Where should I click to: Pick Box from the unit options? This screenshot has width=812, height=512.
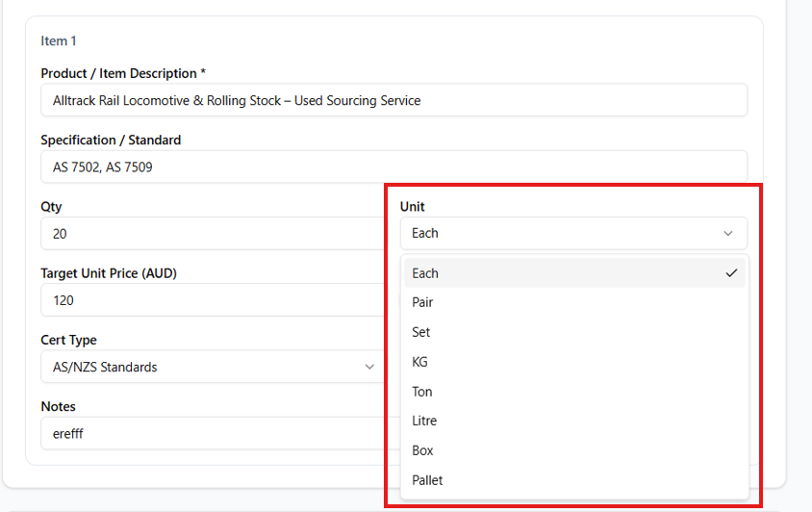574,450
